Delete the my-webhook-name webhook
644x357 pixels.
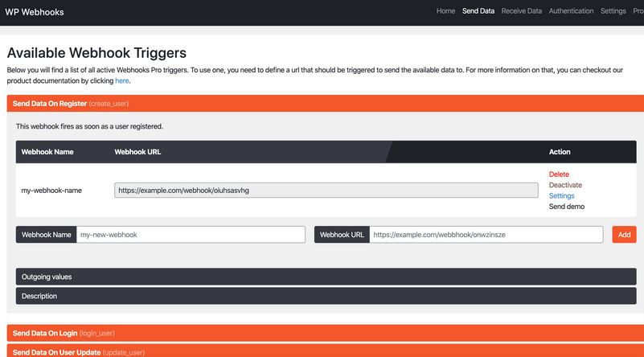coord(559,174)
